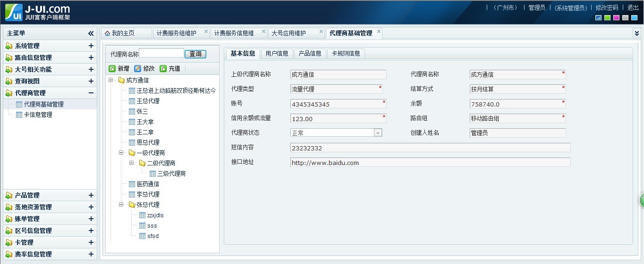This screenshot has width=644, height=264.
Task: Click the 查询 search button
Action: click(x=195, y=54)
